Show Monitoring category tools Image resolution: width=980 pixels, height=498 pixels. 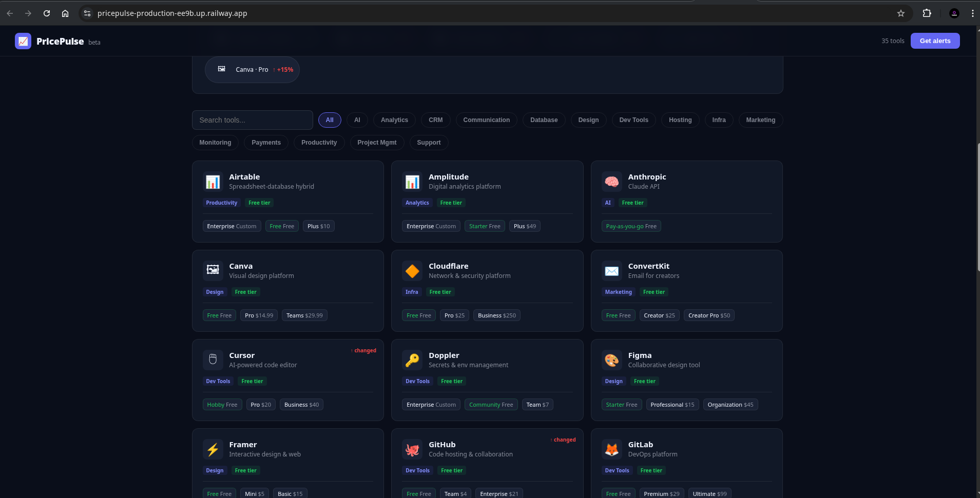pyautogui.click(x=215, y=143)
